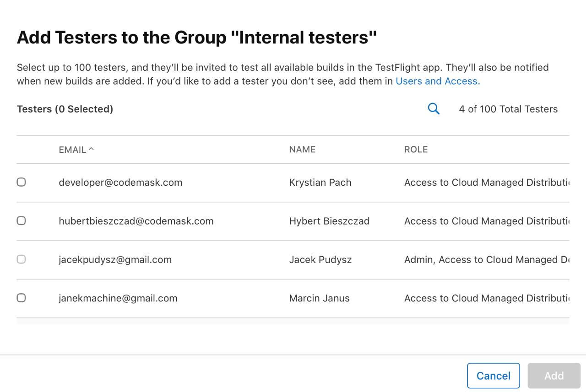
Task: Cancel adding testers to the group
Action: 493,376
